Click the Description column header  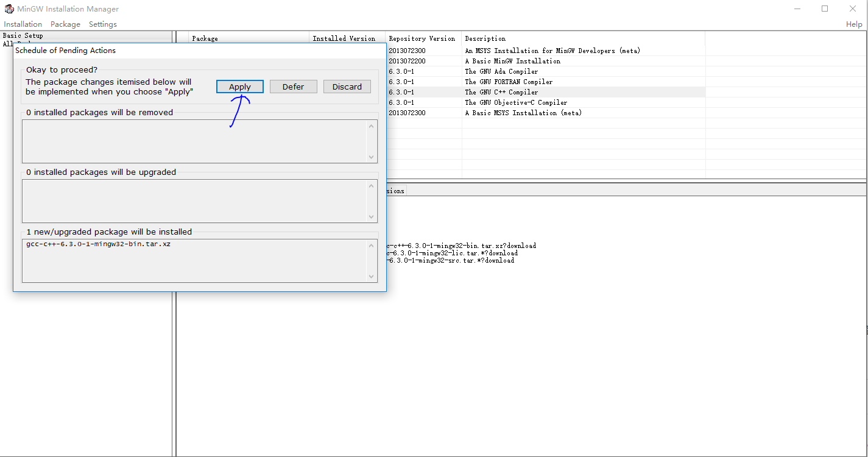click(584, 38)
